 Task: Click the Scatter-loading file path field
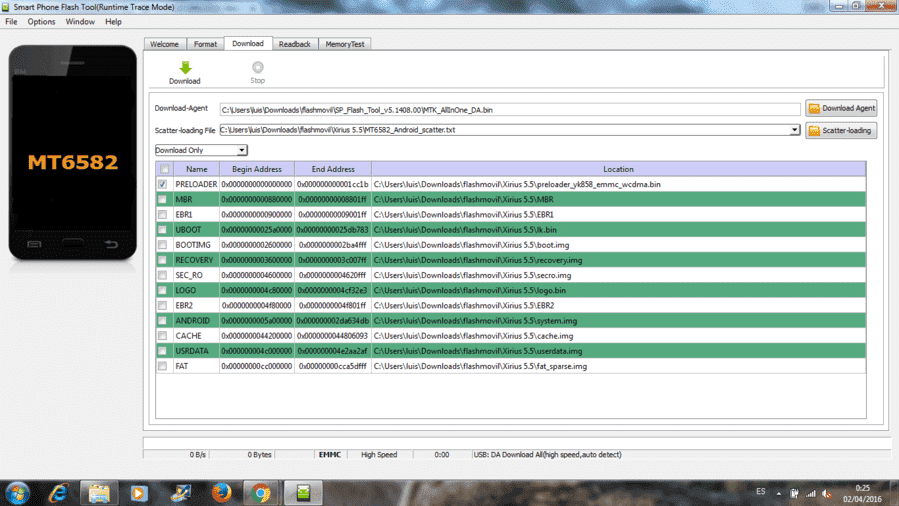pyautogui.click(x=505, y=130)
